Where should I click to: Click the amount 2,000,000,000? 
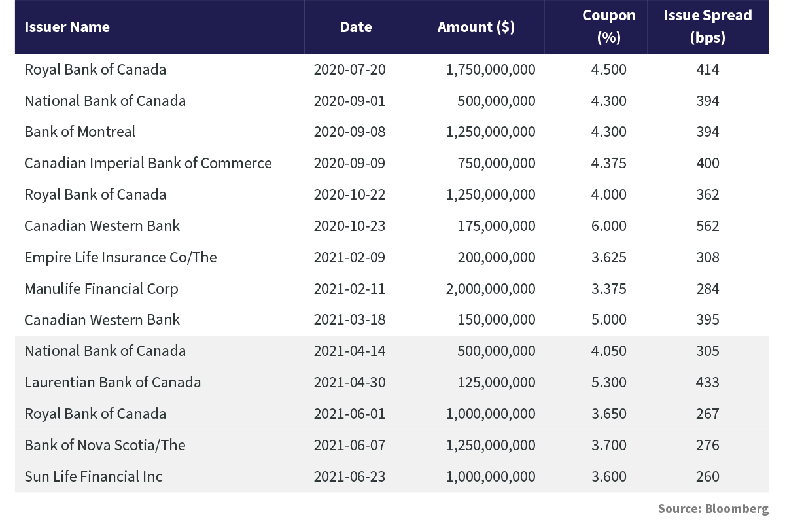(491, 289)
